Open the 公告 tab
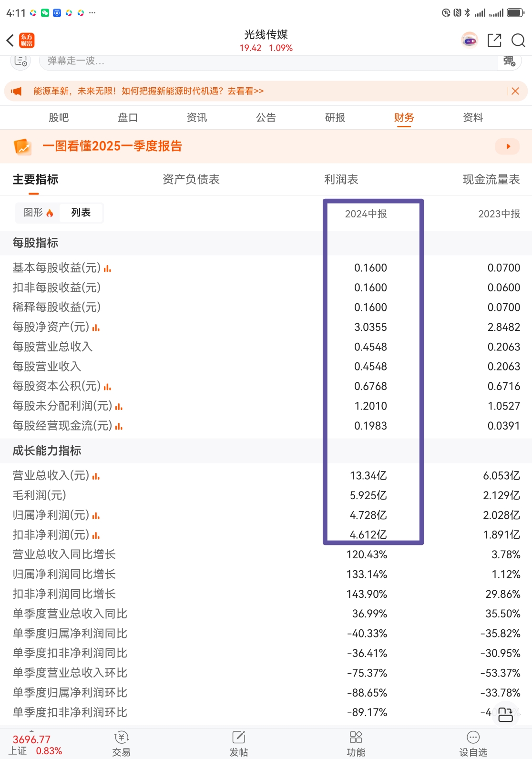This screenshot has width=532, height=759. (x=266, y=118)
